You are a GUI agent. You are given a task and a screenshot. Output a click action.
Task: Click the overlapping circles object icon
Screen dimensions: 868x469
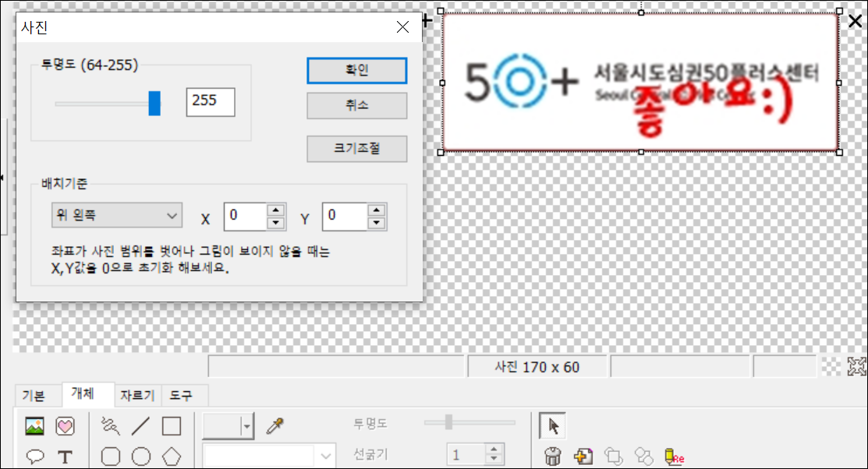click(644, 457)
